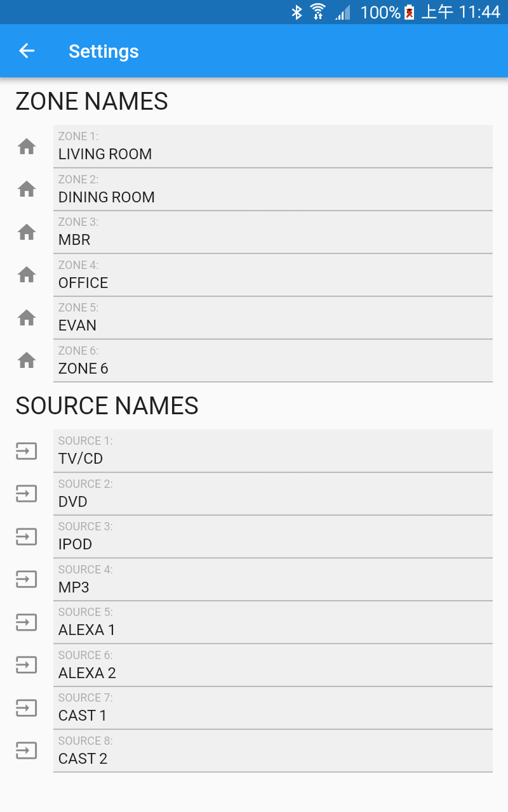The height and width of the screenshot is (812, 508).
Task: Select the Source 4 MP3 field
Action: click(x=273, y=580)
